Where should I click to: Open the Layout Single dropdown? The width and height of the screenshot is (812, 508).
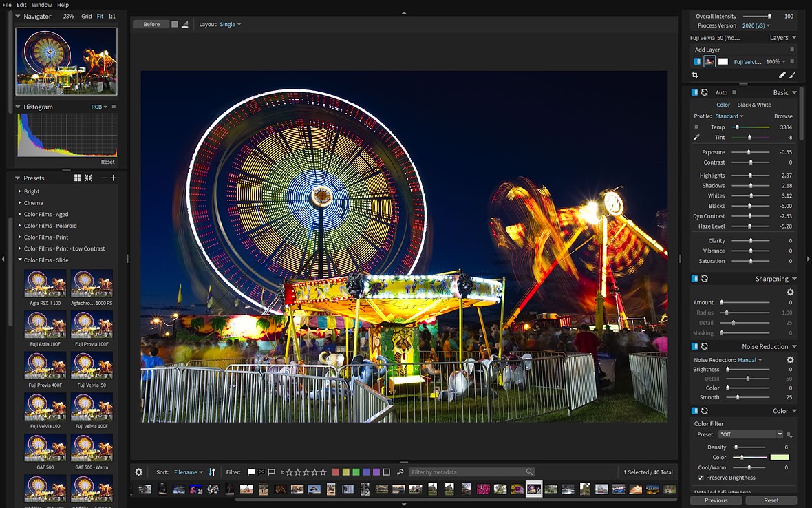(230, 24)
